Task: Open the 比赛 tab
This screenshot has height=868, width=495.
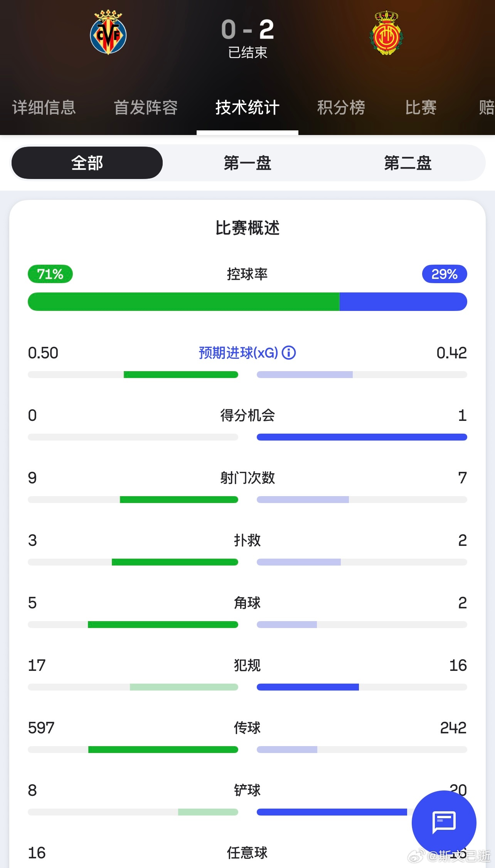Action: pyautogui.click(x=421, y=108)
